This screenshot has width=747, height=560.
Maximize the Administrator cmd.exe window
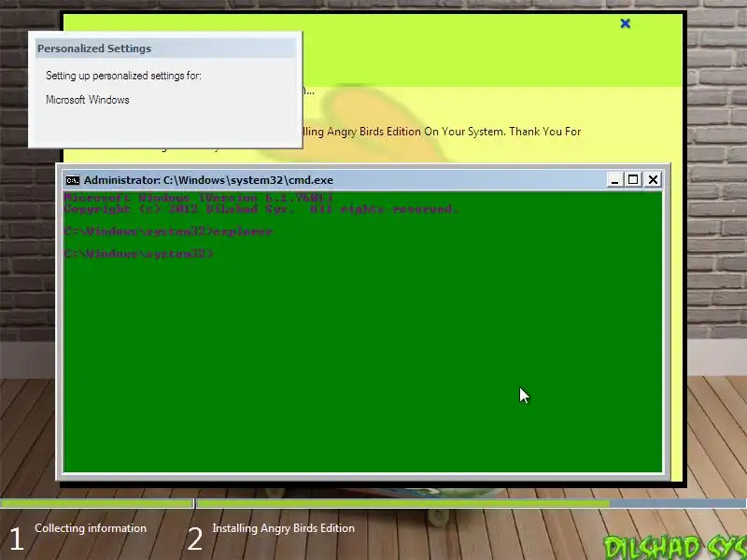(x=633, y=180)
